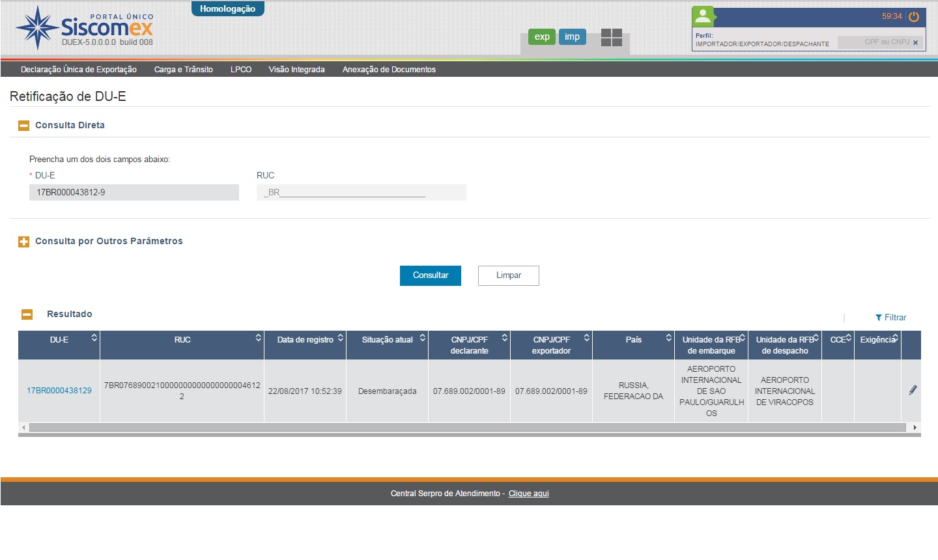Image resolution: width=938 pixels, height=560 pixels.
Task: Click into the RUC input field
Action: point(361,193)
